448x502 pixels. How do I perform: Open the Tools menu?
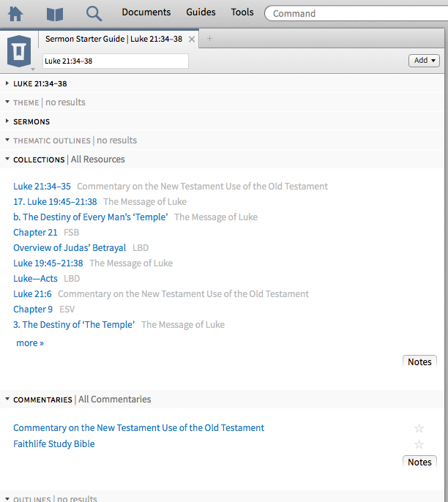click(242, 12)
